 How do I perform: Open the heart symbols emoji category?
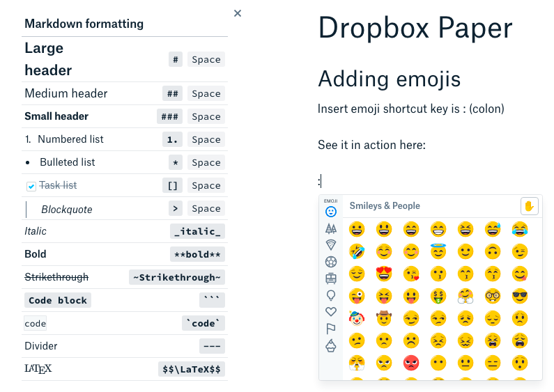[331, 311]
